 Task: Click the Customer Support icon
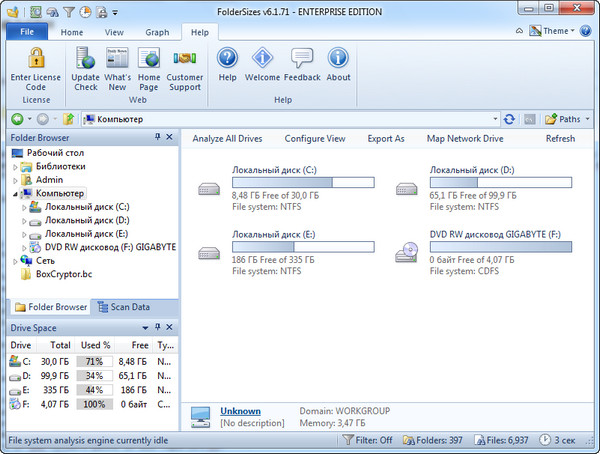click(185, 59)
